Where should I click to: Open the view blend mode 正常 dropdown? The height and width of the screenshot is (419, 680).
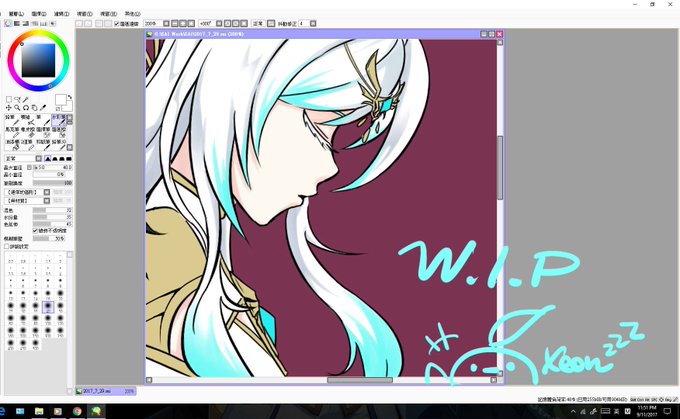[258, 23]
